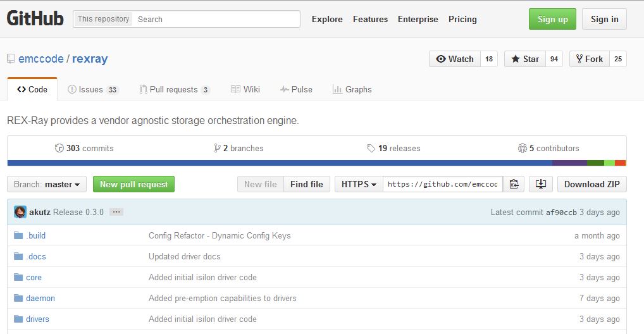Expand commit message with ellipsis button
Viewport: 644px width, 334px height.
coord(116,212)
